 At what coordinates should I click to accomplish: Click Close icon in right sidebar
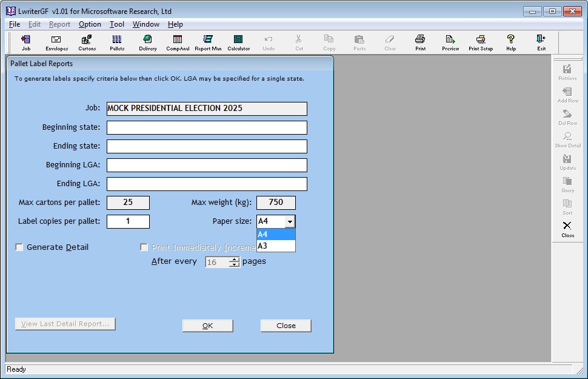(567, 229)
